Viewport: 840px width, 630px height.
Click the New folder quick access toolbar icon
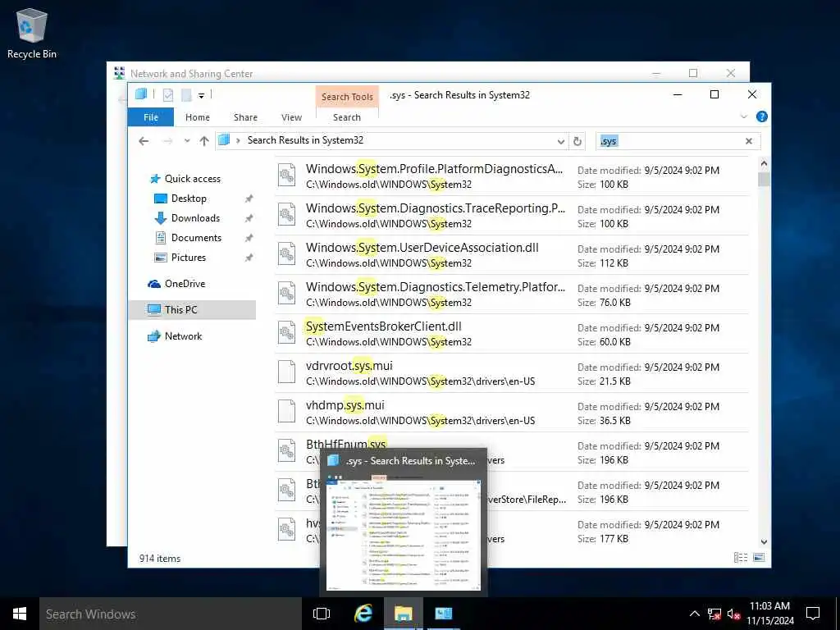point(186,95)
